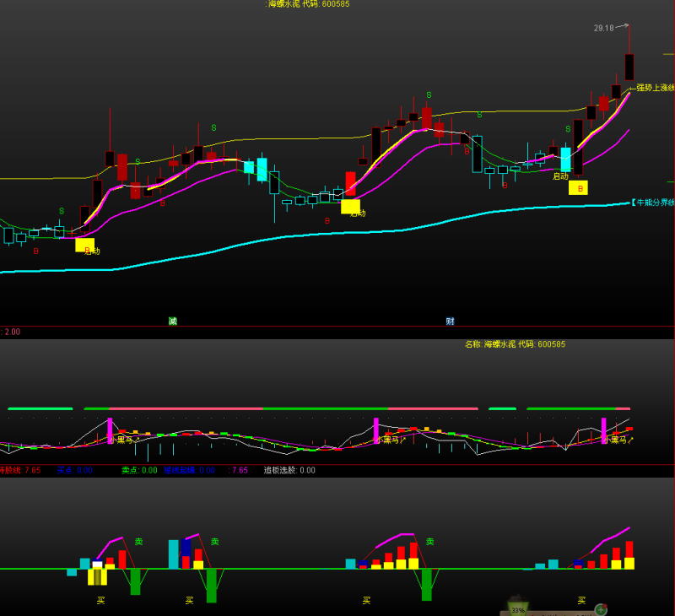
Task: Click the '2.00' value under main chart
Action: tap(12, 332)
